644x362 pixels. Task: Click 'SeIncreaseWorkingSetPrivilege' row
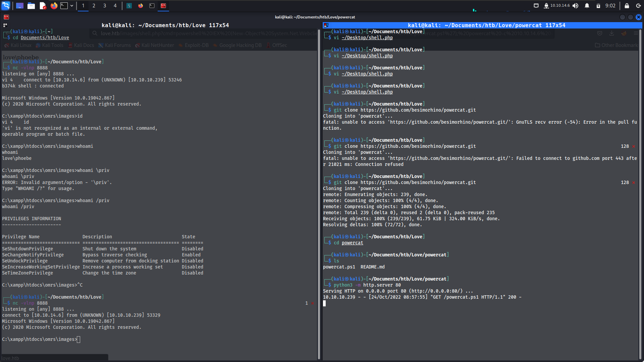click(x=103, y=267)
